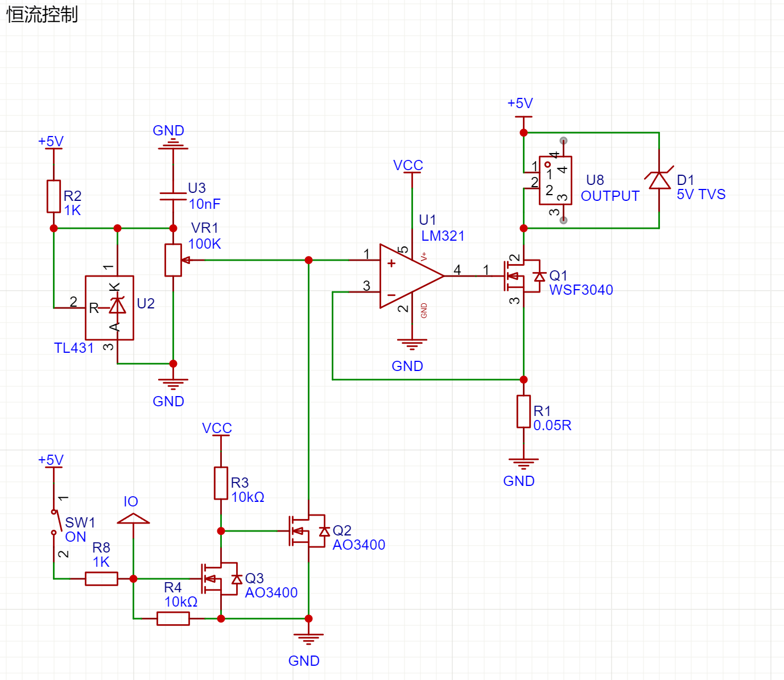
Task: Click the AO3400 label beside Q2
Action: 359,545
